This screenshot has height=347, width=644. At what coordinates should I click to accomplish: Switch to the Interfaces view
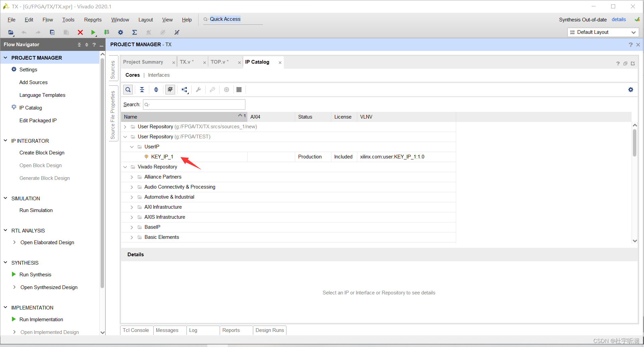tap(159, 75)
